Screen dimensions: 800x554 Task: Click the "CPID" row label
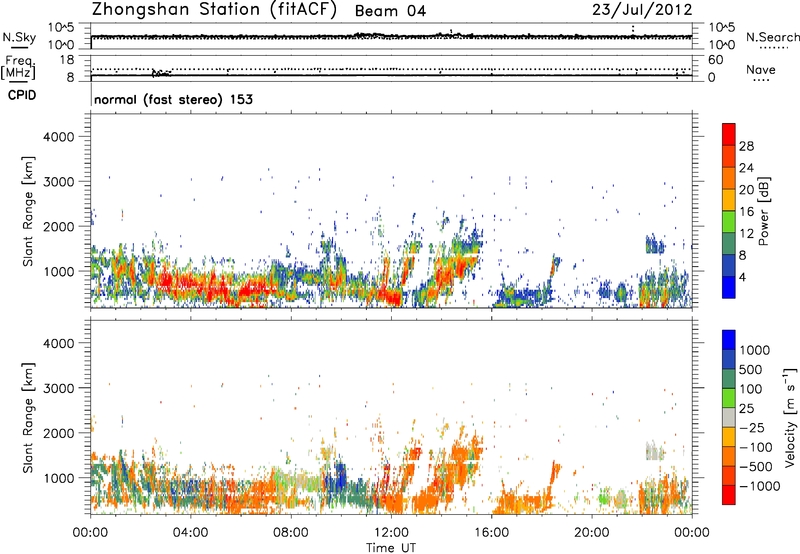tap(22, 95)
